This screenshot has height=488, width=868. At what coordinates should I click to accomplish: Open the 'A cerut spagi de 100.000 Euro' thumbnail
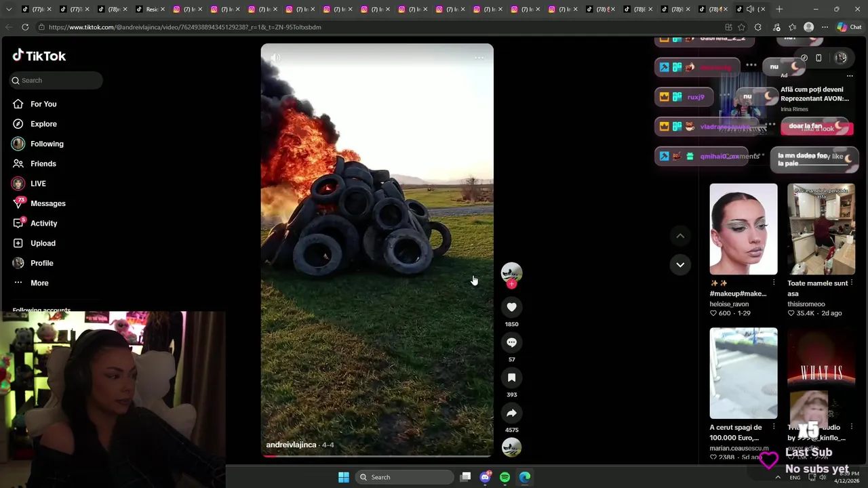tap(743, 373)
